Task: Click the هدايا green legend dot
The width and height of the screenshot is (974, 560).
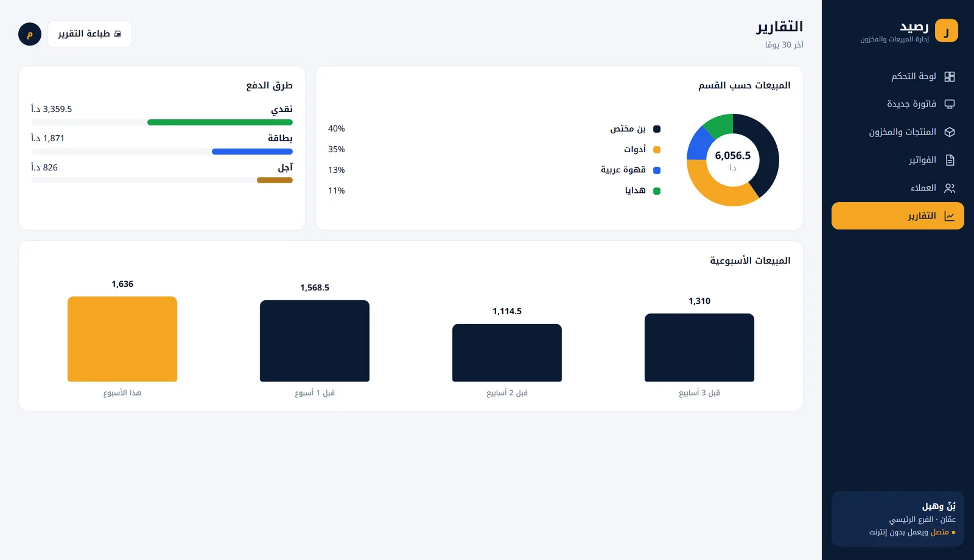Action: 657,191
